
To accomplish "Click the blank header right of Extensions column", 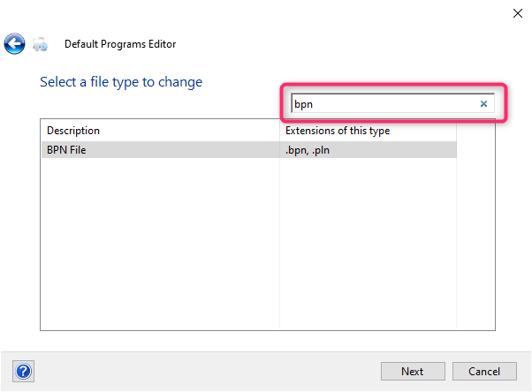I will (475, 131).
